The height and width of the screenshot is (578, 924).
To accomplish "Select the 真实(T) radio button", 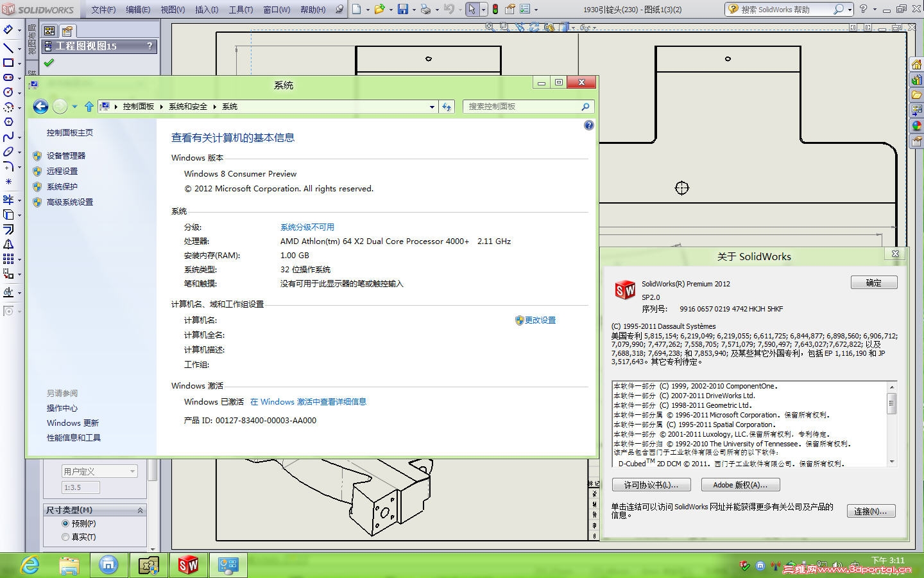I will click(x=65, y=537).
